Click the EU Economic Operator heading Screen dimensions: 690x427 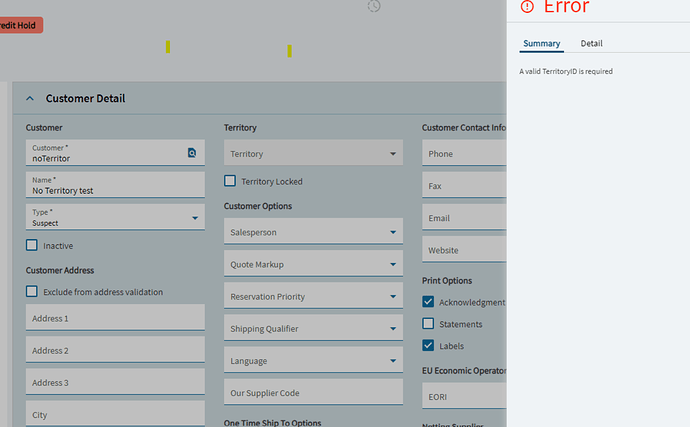(464, 371)
